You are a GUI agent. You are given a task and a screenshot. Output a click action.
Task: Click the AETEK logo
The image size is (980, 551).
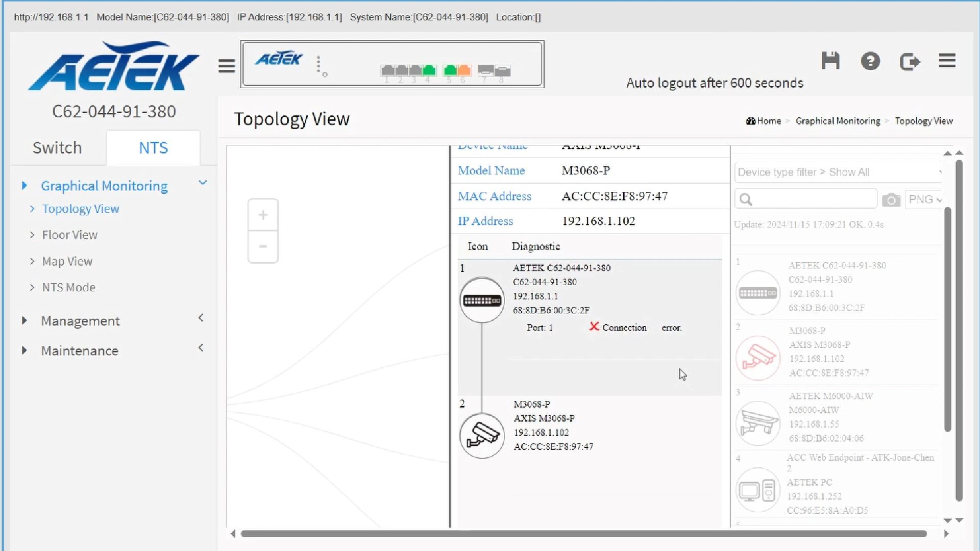113,66
